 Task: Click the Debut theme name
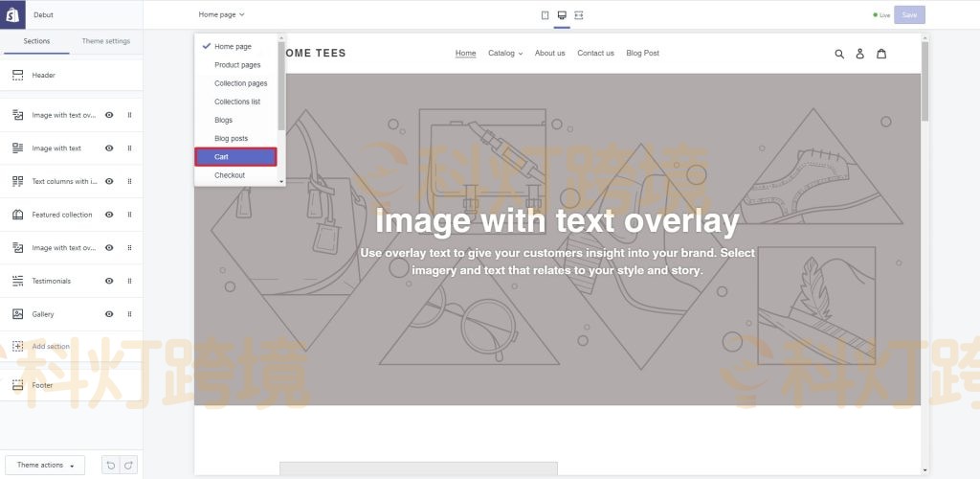pos(44,15)
